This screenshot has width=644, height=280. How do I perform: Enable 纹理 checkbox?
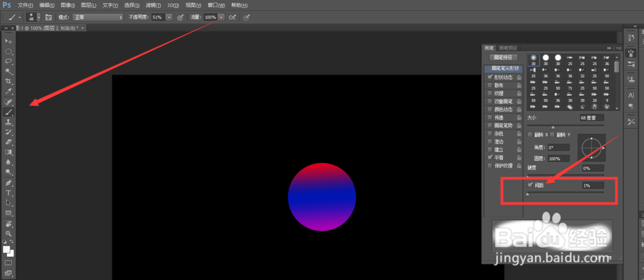(489, 93)
